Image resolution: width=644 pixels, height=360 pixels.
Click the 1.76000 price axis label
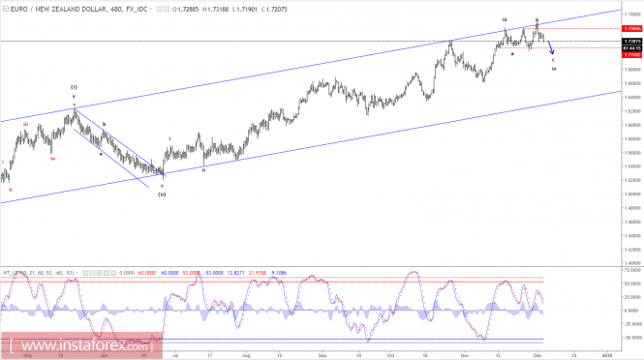[x=633, y=14]
